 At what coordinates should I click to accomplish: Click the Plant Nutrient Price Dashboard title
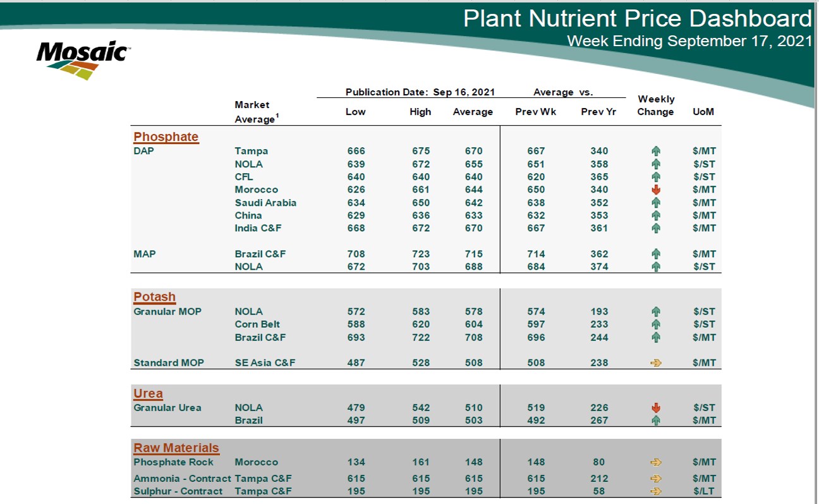pos(638,18)
